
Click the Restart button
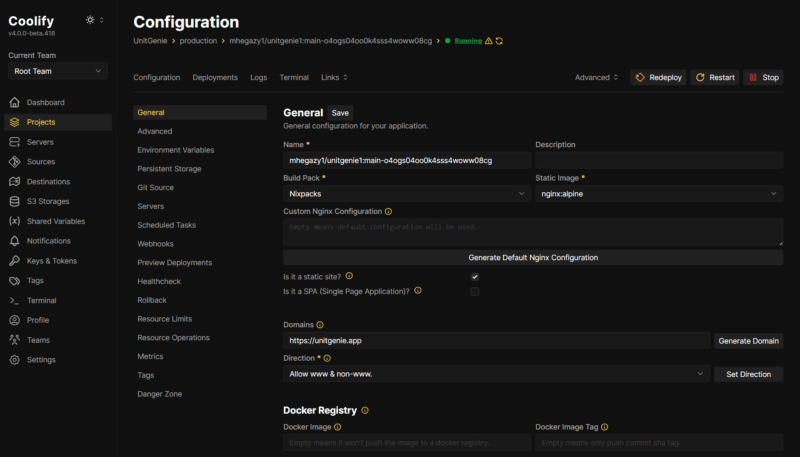pyautogui.click(x=715, y=78)
